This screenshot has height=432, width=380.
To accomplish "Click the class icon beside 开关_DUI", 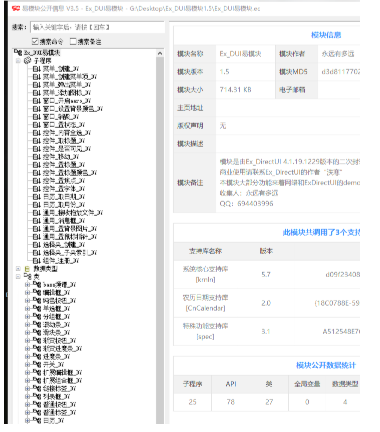I will coord(37,365).
